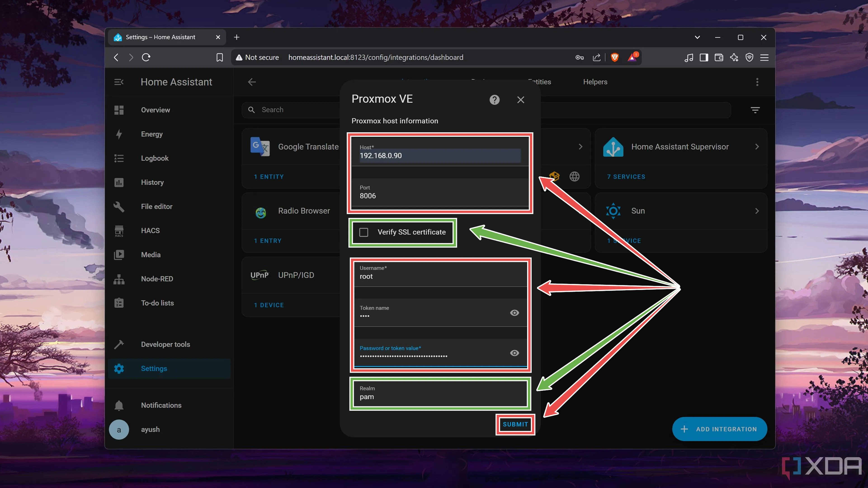
Task: Click the Brave Rewards triangle icon
Action: [632, 57]
